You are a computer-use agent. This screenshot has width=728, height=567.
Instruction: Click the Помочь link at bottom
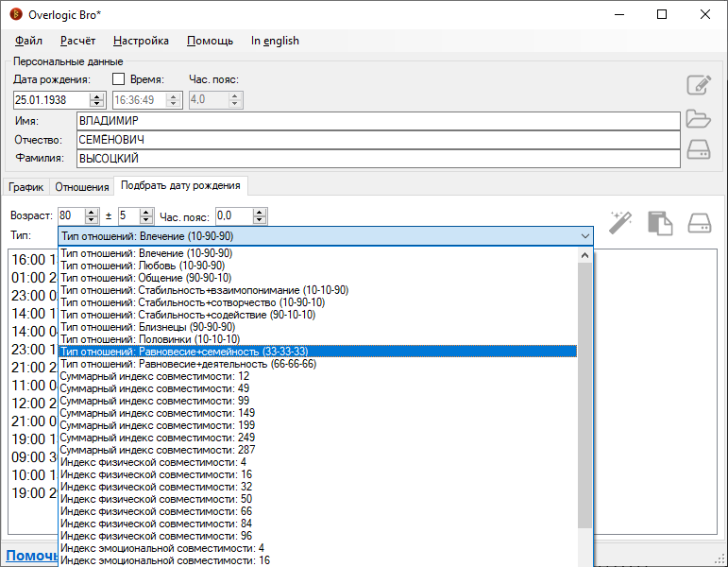28,556
